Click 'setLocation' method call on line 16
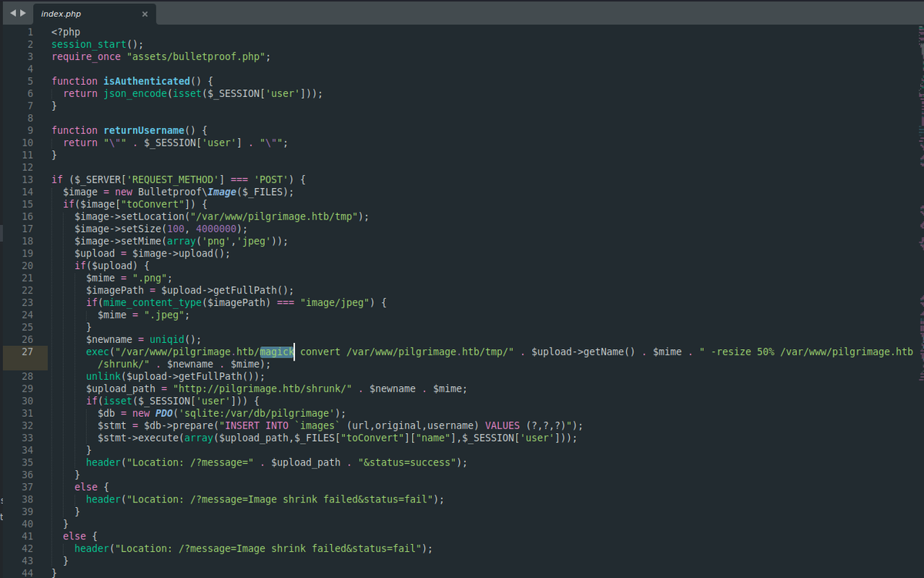The width and height of the screenshot is (924, 578). point(150,217)
